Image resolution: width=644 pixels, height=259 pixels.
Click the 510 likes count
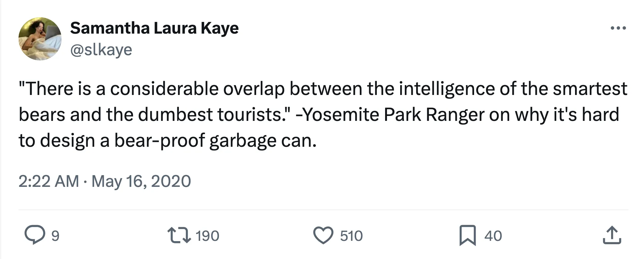pos(351,236)
